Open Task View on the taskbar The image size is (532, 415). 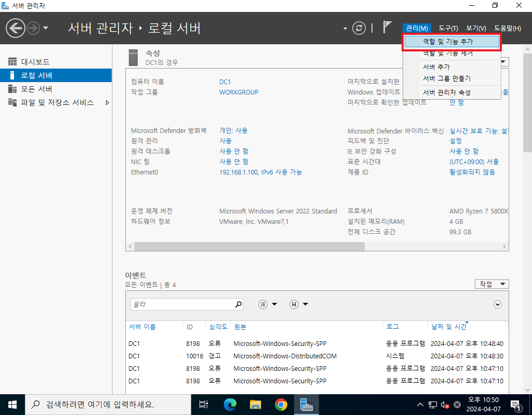click(x=204, y=405)
